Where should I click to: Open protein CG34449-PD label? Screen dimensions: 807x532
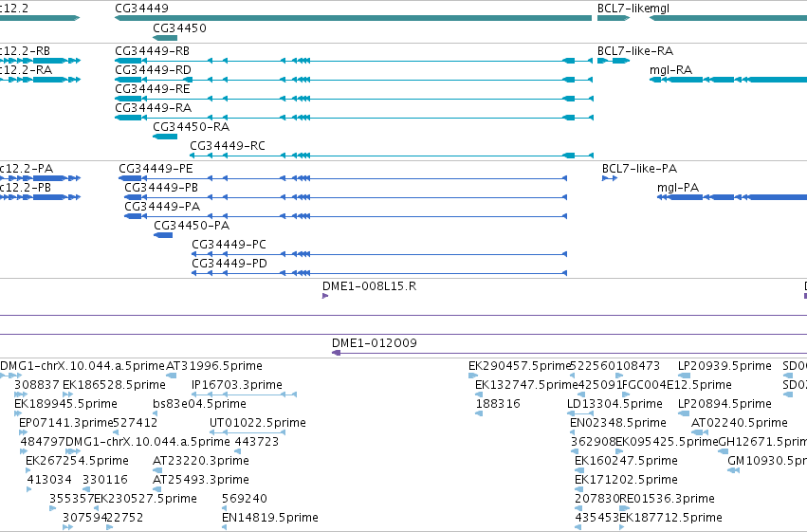(x=229, y=264)
